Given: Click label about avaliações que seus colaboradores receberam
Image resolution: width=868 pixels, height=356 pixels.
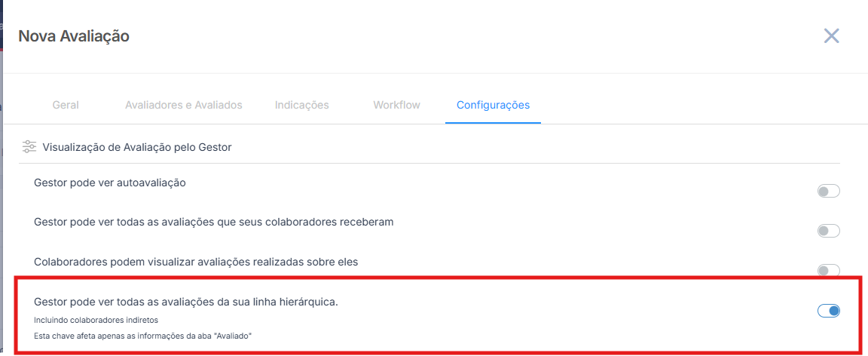Looking at the screenshot, I should 214,222.
